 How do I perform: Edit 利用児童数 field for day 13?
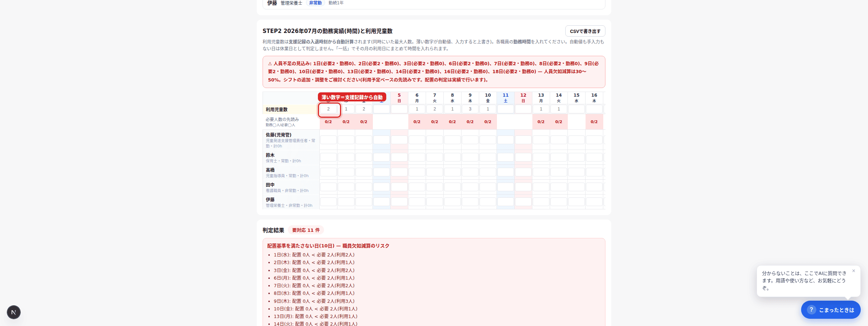click(541, 109)
